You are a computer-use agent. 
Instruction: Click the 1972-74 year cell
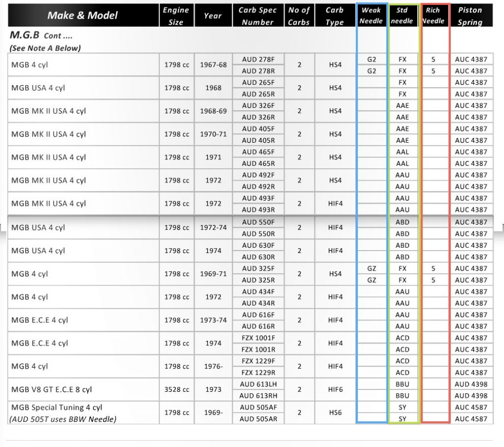click(x=213, y=227)
